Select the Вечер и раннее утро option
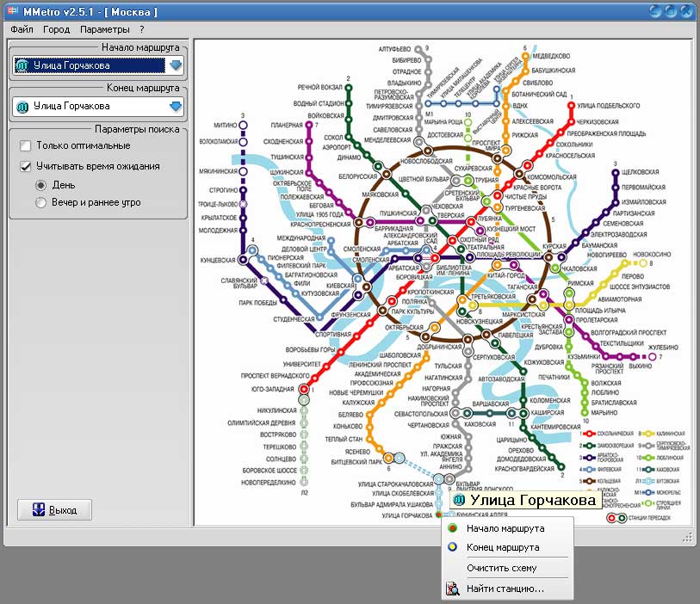Screen dimensions: 700x604 coord(40,202)
